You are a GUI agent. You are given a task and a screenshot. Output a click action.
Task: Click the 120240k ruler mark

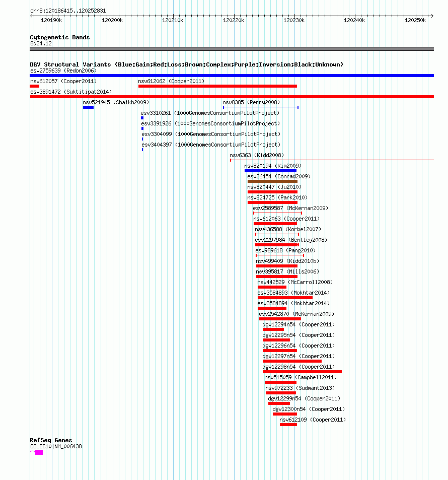pyautogui.click(x=354, y=20)
